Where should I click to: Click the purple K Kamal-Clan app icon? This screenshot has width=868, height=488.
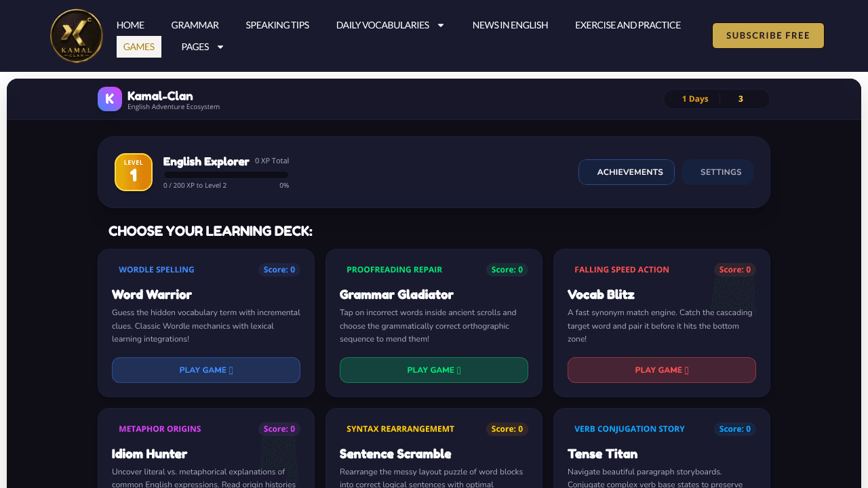[x=110, y=99]
